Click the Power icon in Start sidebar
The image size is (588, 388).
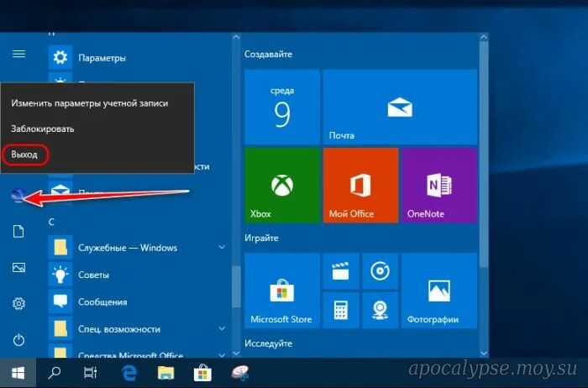18,340
